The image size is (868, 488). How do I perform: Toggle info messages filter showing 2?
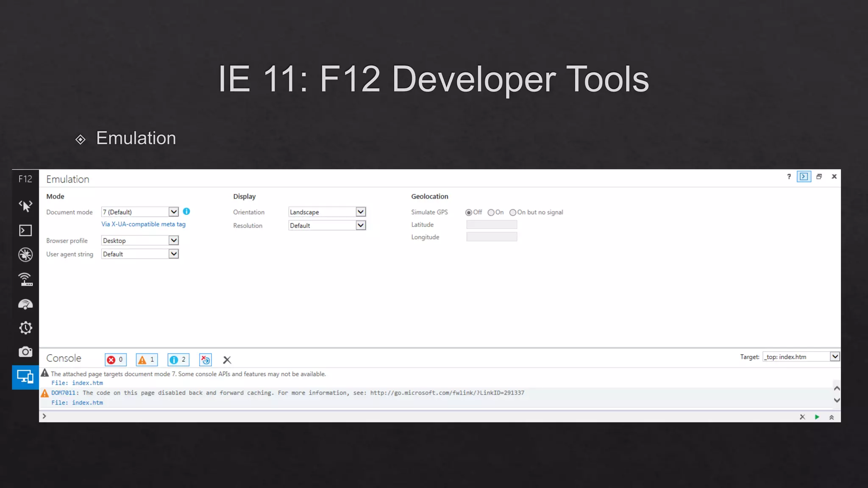[178, 360]
